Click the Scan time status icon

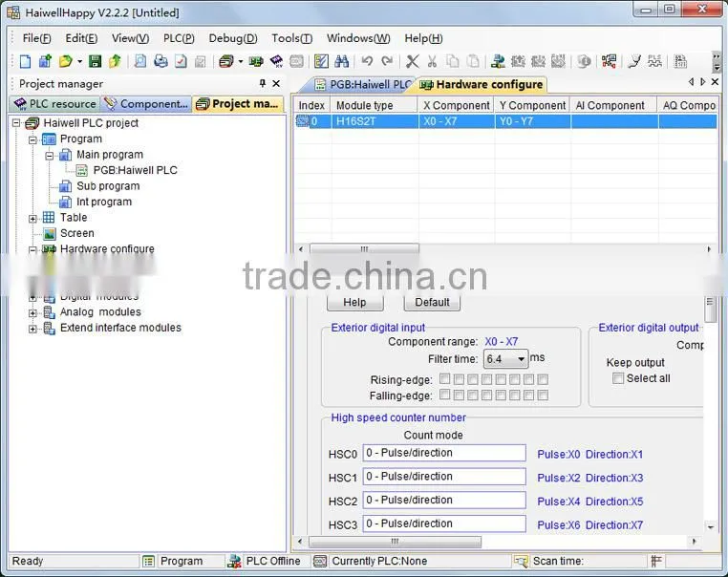521,561
